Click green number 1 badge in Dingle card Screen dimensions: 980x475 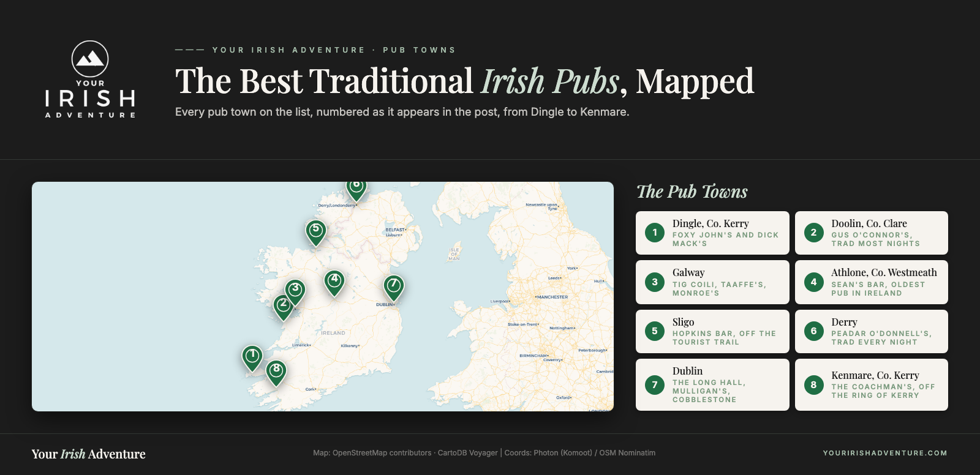pyautogui.click(x=655, y=233)
